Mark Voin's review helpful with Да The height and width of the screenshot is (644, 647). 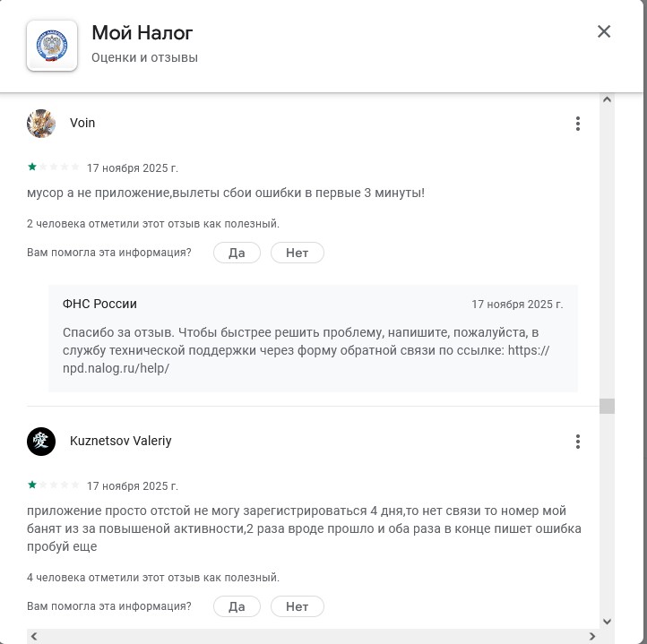coord(237,253)
